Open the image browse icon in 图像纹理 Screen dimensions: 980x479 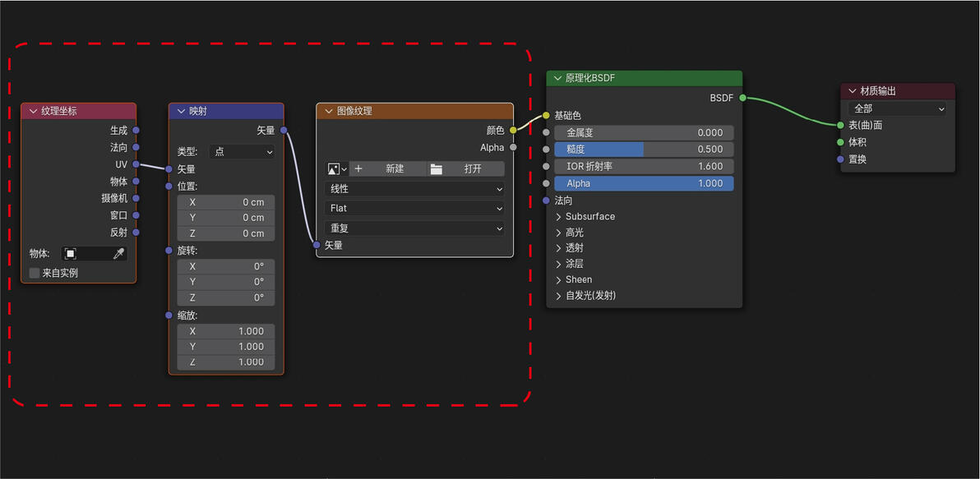click(337, 168)
